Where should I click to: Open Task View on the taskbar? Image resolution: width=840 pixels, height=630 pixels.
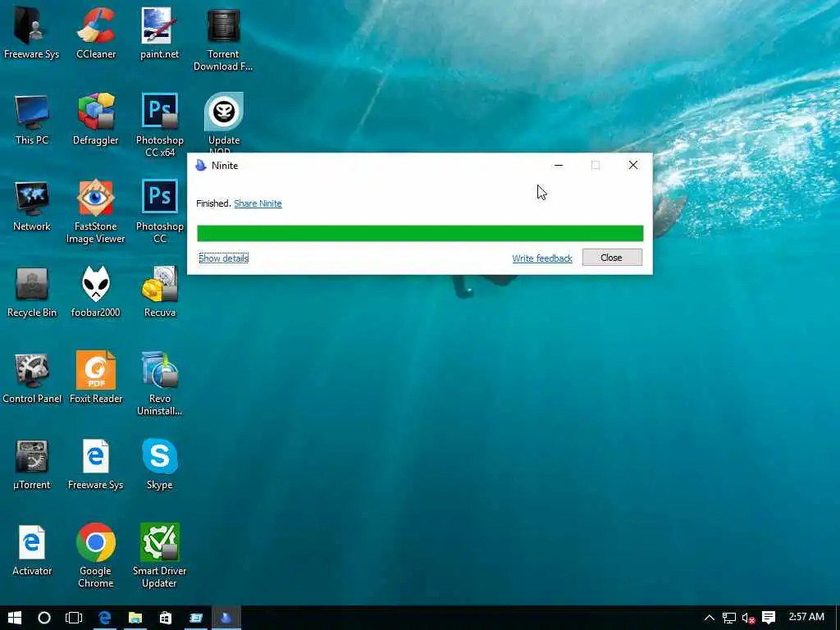click(74, 618)
